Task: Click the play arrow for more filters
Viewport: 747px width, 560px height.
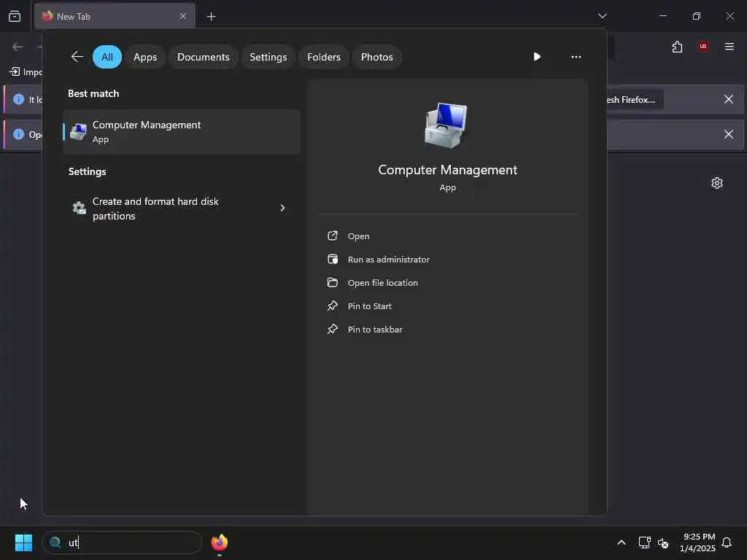Action: pyautogui.click(x=537, y=57)
